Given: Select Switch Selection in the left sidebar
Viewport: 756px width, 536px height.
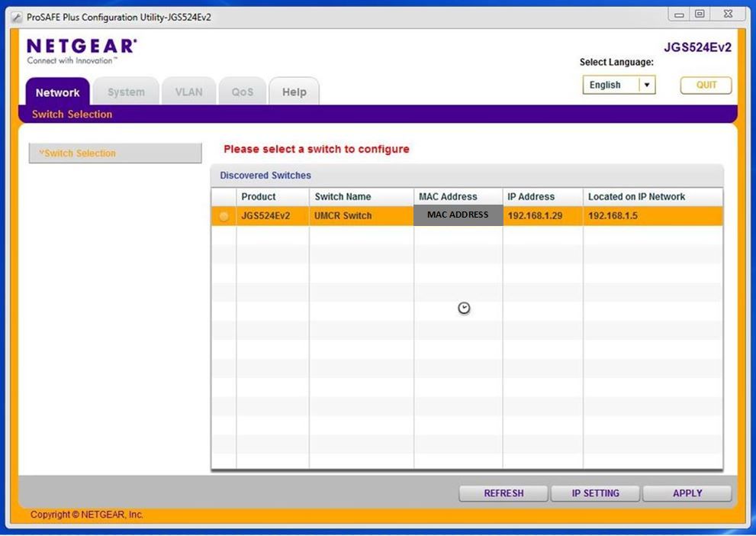Looking at the screenshot, I should (115, 153).
